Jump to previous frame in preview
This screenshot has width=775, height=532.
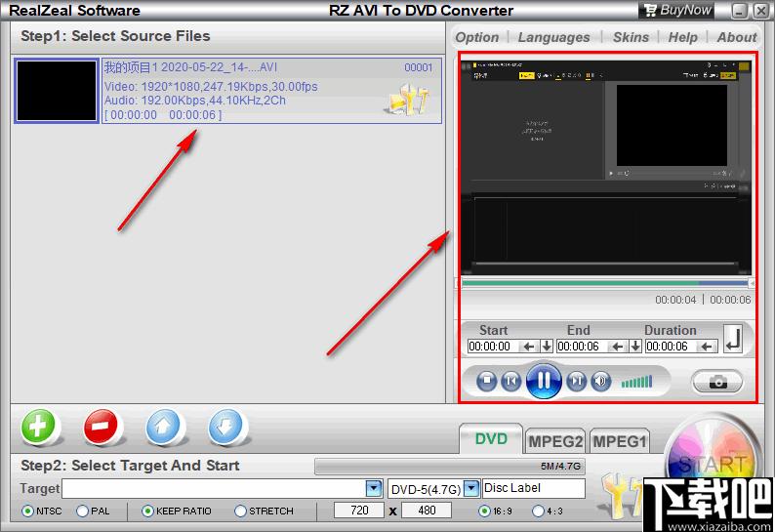point(511,381)
